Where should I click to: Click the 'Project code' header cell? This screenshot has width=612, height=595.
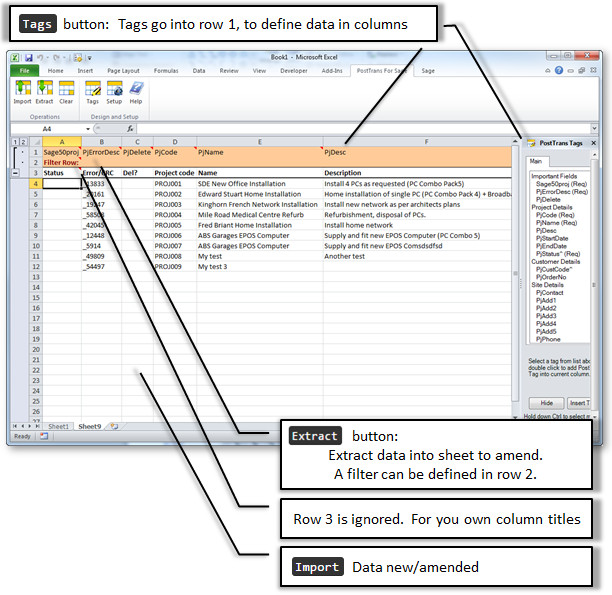click(x=174, y=173)
